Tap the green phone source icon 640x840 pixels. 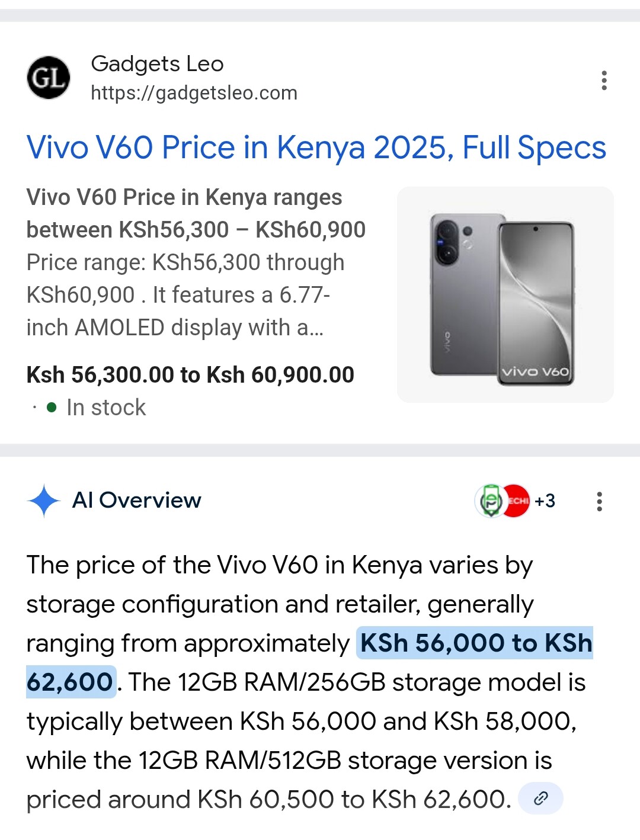point(491,501)
